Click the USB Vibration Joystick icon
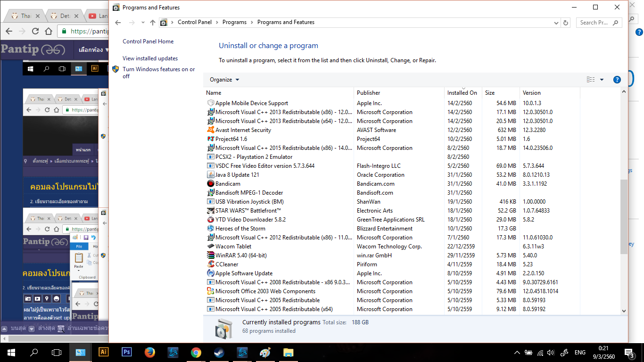The height and width of the screenshot is (362, 644). coord(211,202)
